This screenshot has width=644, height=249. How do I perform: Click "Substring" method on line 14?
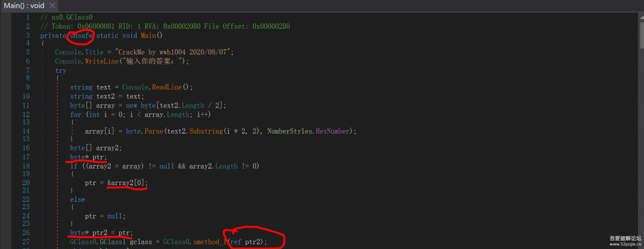click(x=206, y=131)
